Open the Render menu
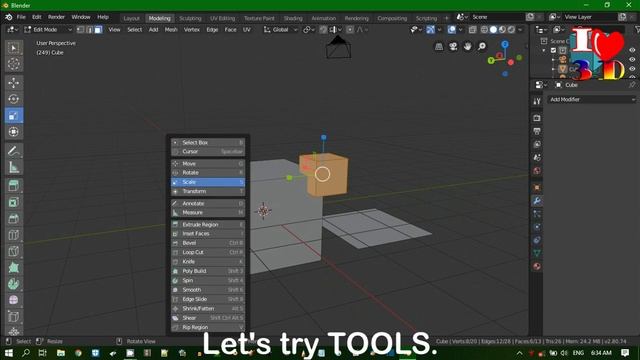640x360 pixels. coord(56,17)
